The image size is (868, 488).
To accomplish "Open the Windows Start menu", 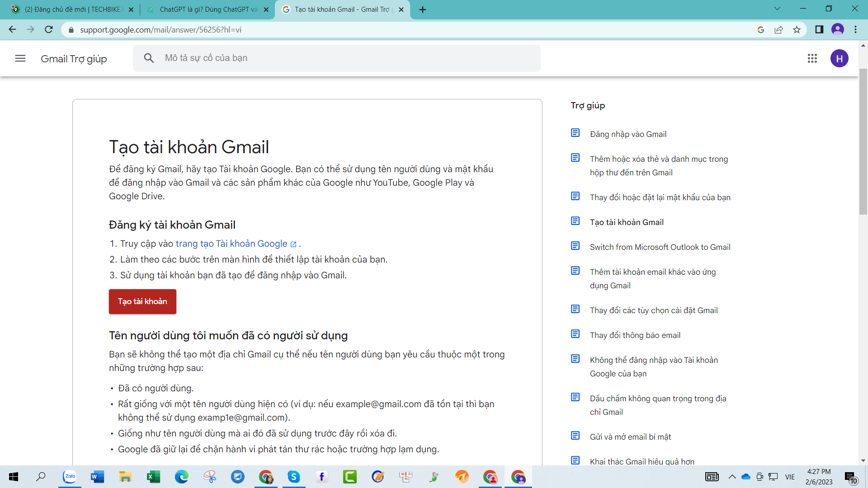I will [x=14, y=477].
